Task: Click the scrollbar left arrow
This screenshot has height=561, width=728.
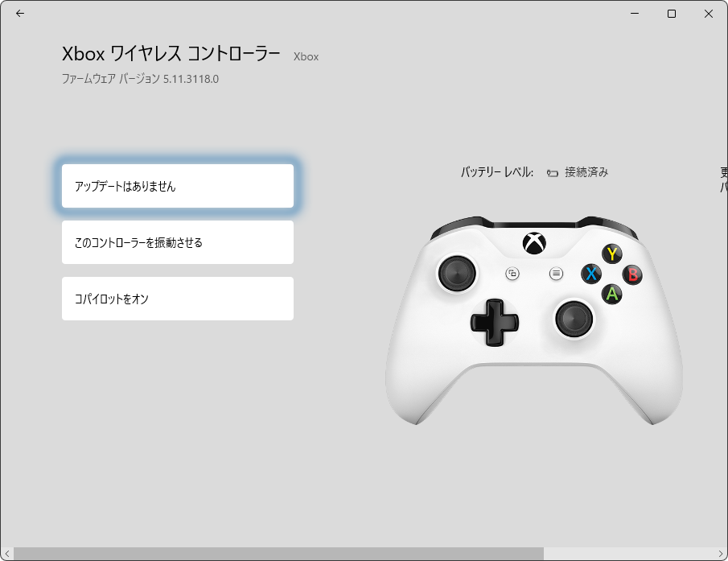Action: click(7, 554)
